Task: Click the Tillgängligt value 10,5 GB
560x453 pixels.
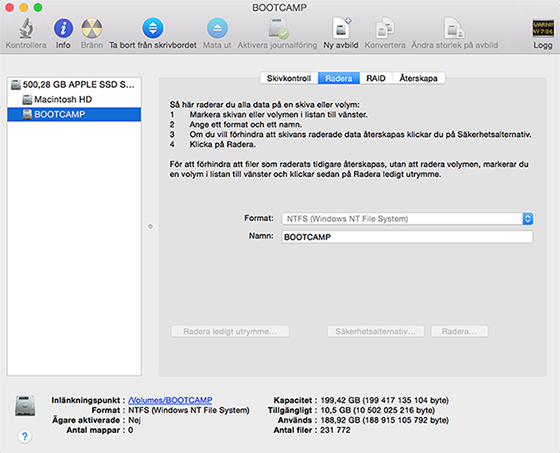Action: click(378, 410)
